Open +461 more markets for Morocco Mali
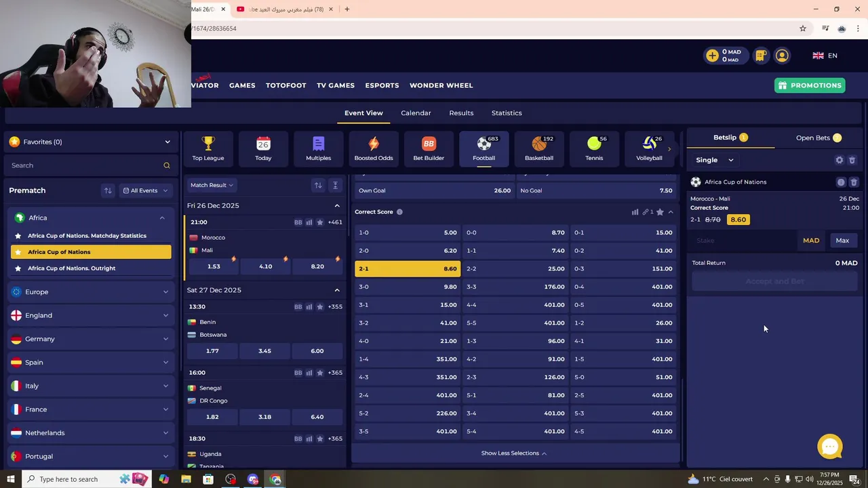The width and height of the screenshot is (868, 488). 335,222
